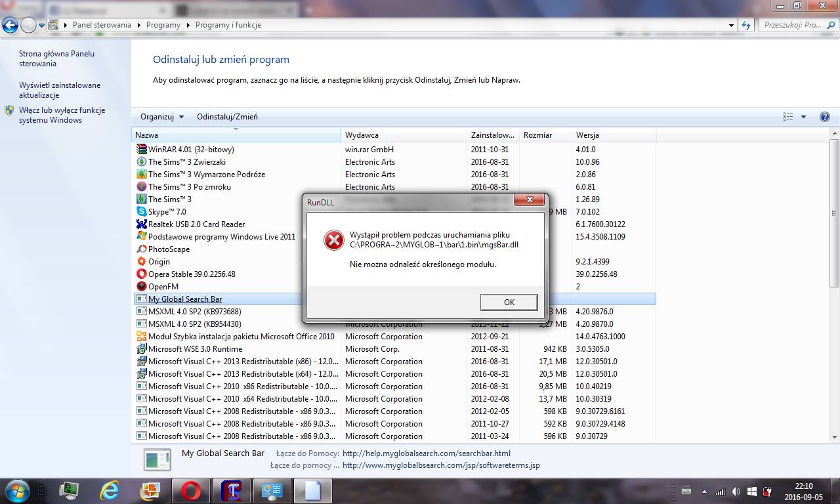Select Moduł Szybka instalacja Office 2010 icon
Viewport: 840px width, 504px height.
click(141, 337)
